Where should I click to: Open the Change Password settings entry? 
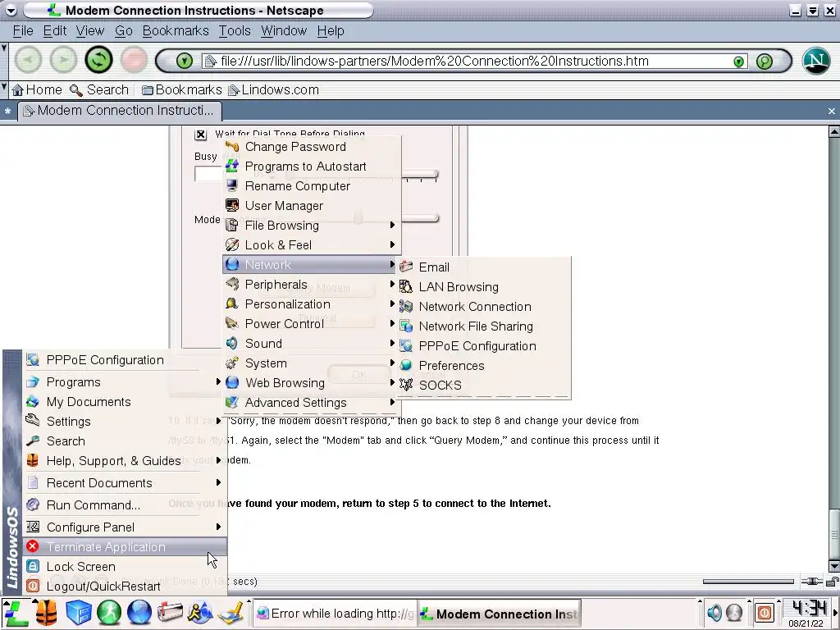click(x=311, y=147)
